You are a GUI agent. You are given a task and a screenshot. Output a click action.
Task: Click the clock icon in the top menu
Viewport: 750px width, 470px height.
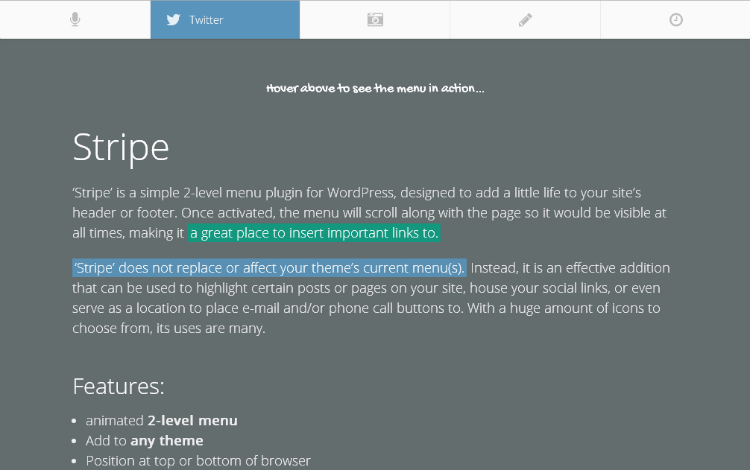[676, 19]
